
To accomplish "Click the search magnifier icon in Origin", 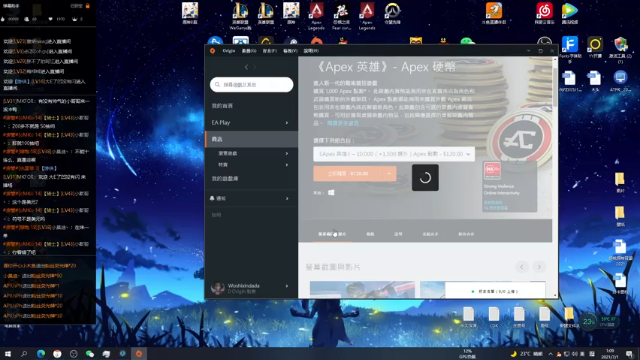I will point(217,84).
